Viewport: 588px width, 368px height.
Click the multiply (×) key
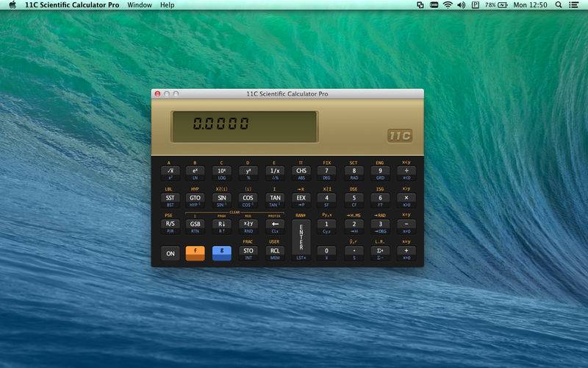coord(406,200)
